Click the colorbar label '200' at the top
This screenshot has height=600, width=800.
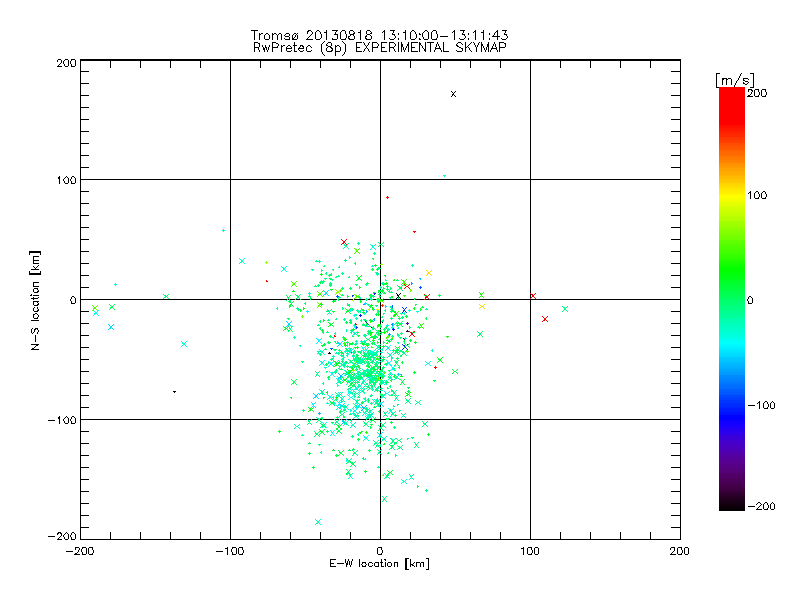click(757, 93)
